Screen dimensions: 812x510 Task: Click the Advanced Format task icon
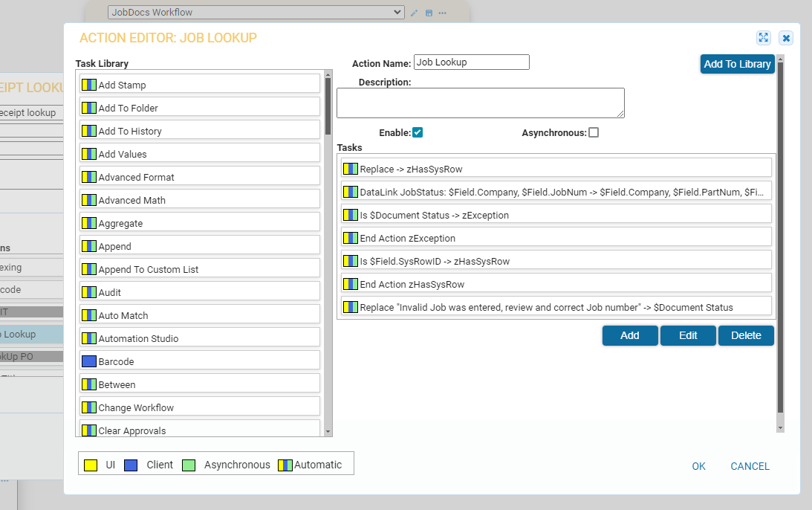click(89, 177)
